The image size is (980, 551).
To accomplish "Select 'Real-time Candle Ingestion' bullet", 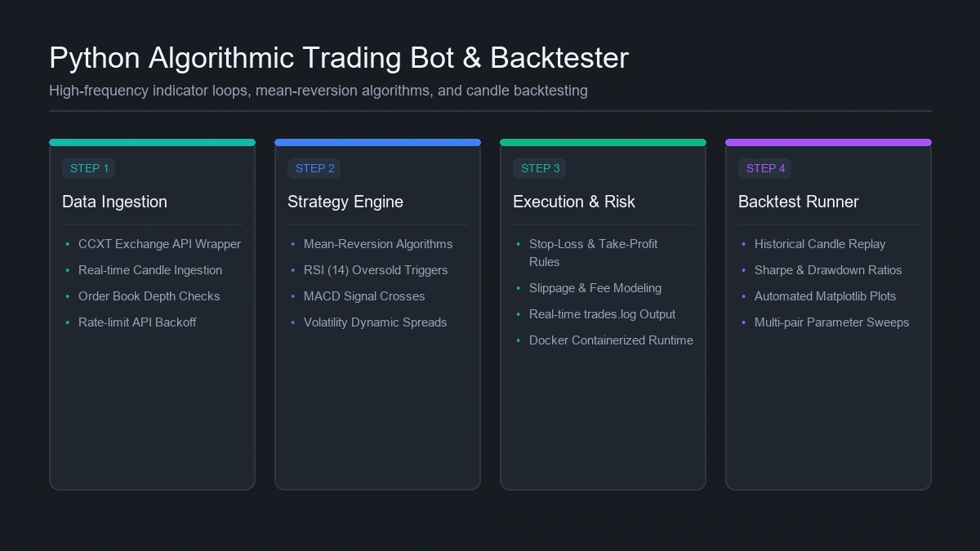I will pyautogui.click(x=150, y=270).
